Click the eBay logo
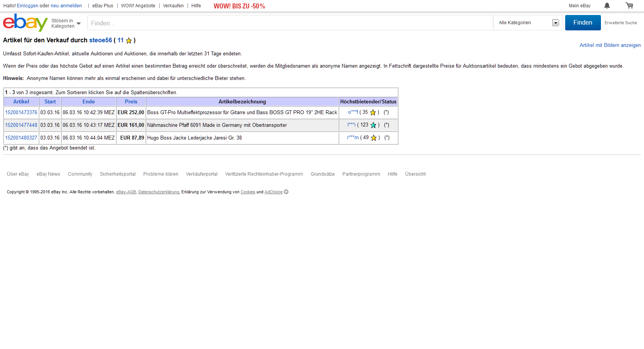This screenshot has height=349, width=644. pos(25,23)
